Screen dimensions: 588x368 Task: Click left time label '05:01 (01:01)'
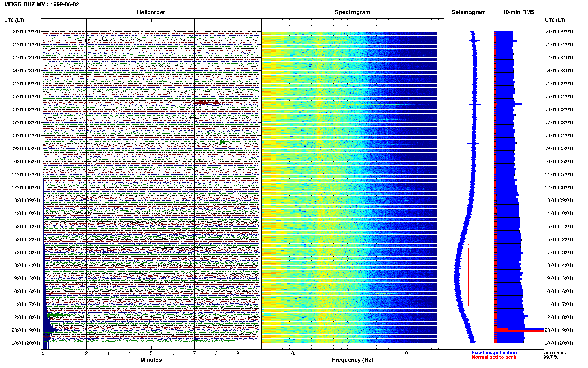26,96
